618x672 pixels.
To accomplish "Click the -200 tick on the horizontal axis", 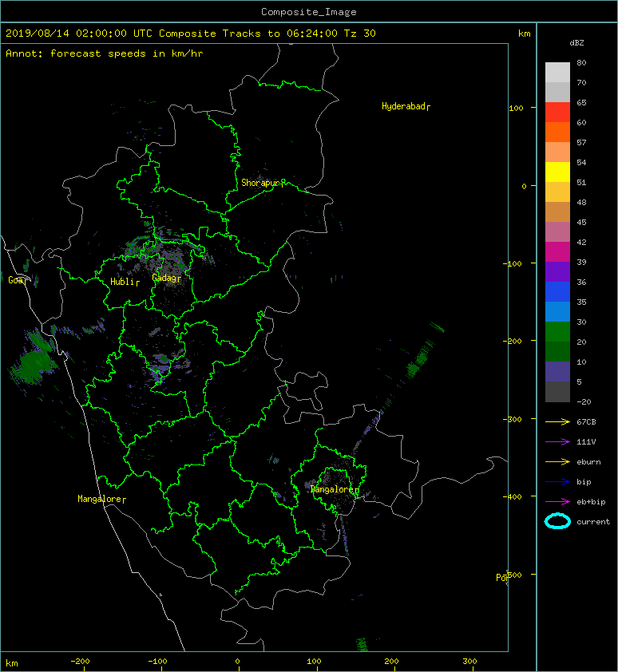I will coord(80,662).
